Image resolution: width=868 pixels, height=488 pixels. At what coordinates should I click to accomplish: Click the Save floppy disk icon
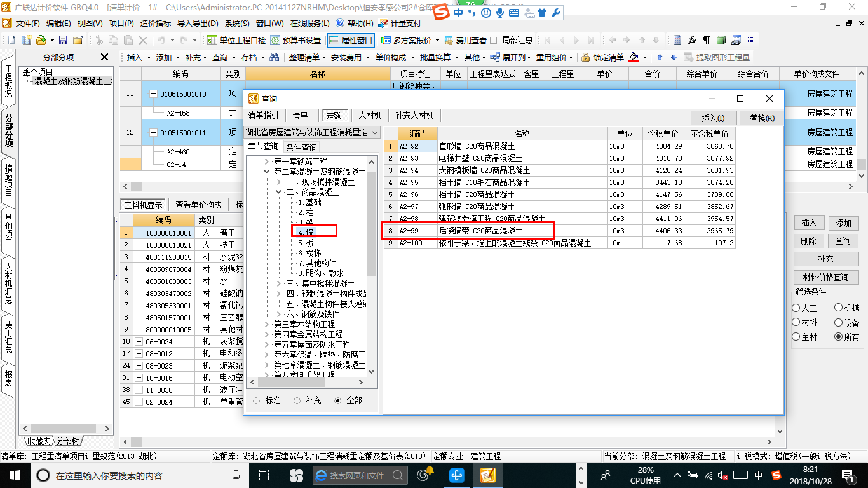tap(64, 40)
